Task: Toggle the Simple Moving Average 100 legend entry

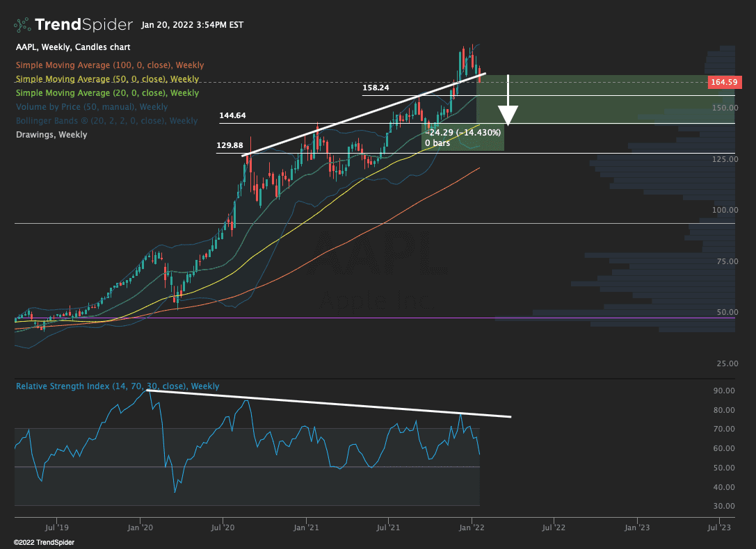Action: [110, 65]
